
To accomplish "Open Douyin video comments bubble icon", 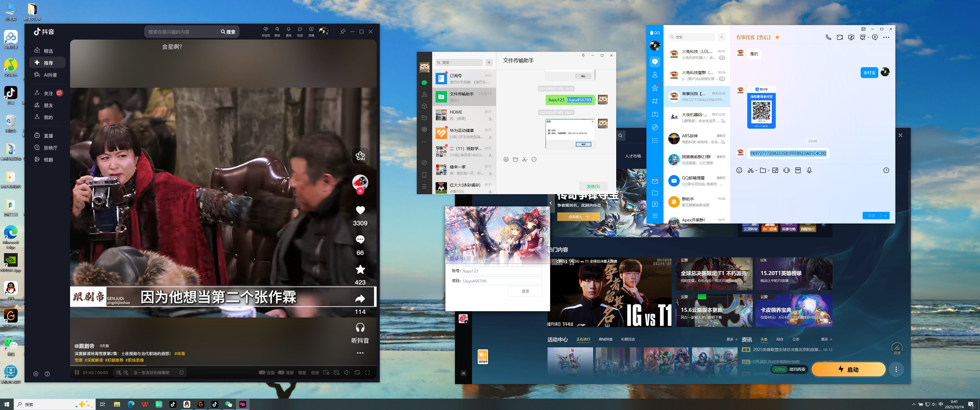I will tap(360, 239).
